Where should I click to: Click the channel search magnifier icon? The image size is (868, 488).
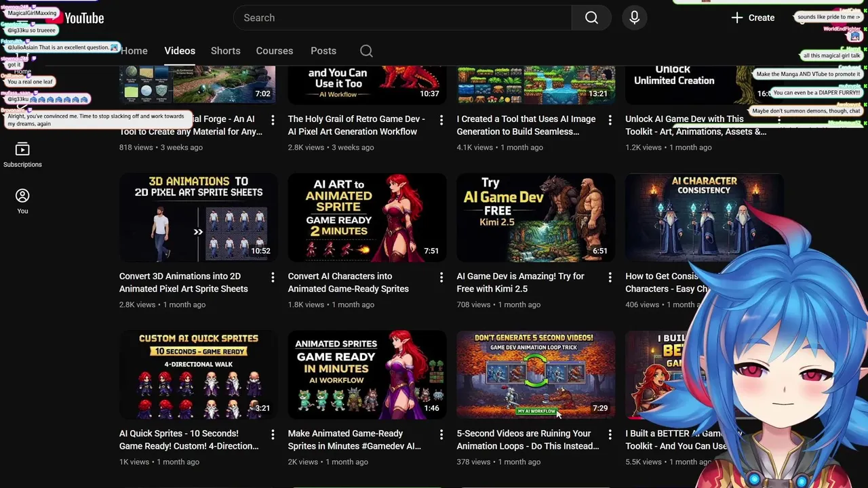[366, 51]
